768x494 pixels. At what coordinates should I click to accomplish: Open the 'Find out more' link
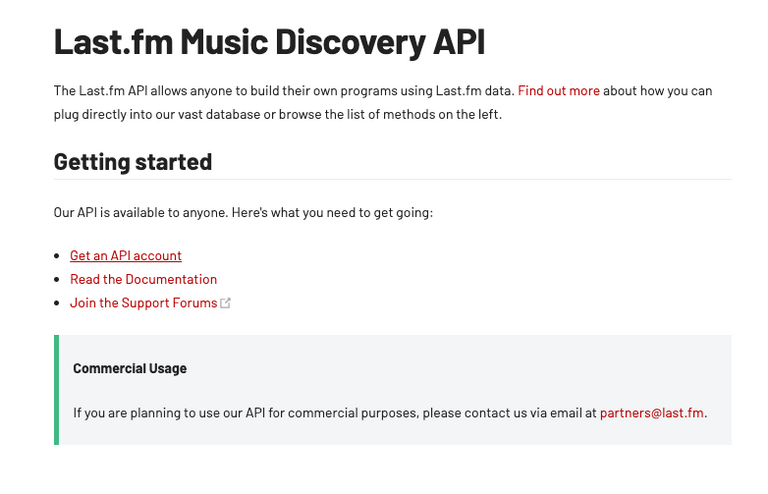pos(558,91)
